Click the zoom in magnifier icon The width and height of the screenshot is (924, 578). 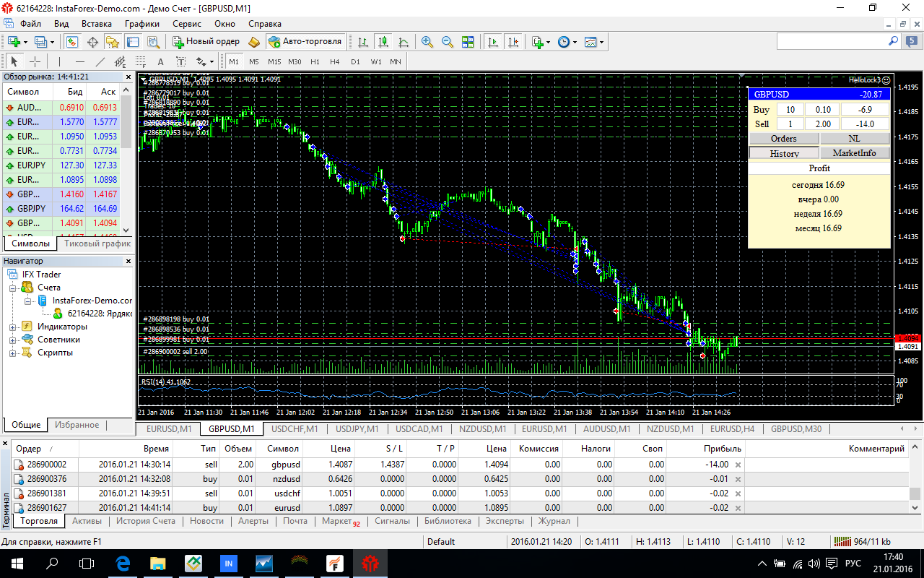(x=427, y=42)
